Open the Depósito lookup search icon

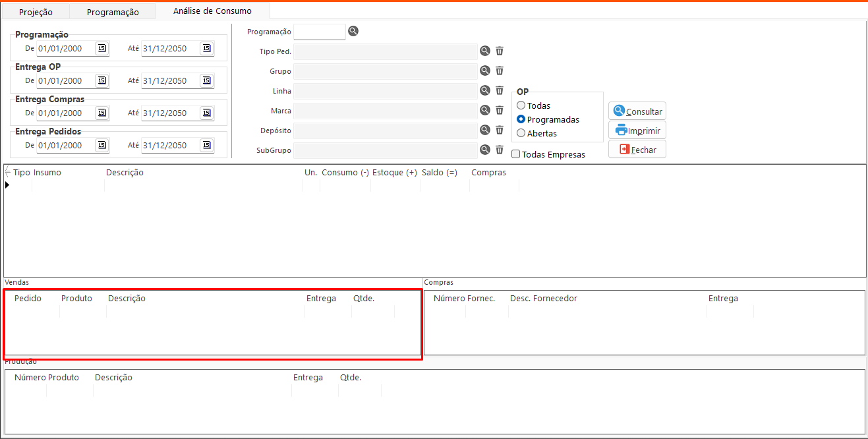(485, 130)
